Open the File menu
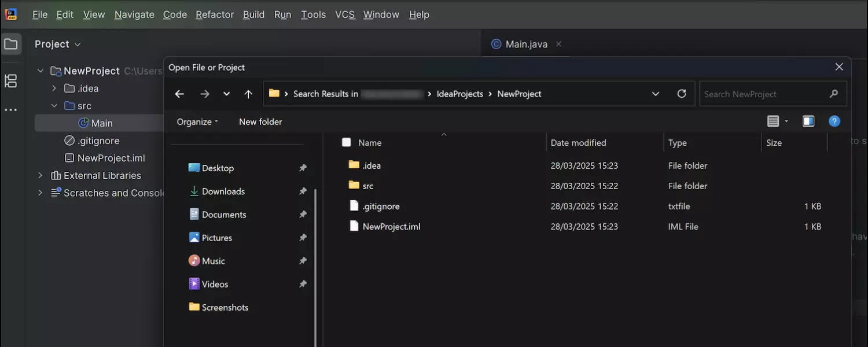Image resolution: width=868 pixels, height=347 pixels. point(40,14)
